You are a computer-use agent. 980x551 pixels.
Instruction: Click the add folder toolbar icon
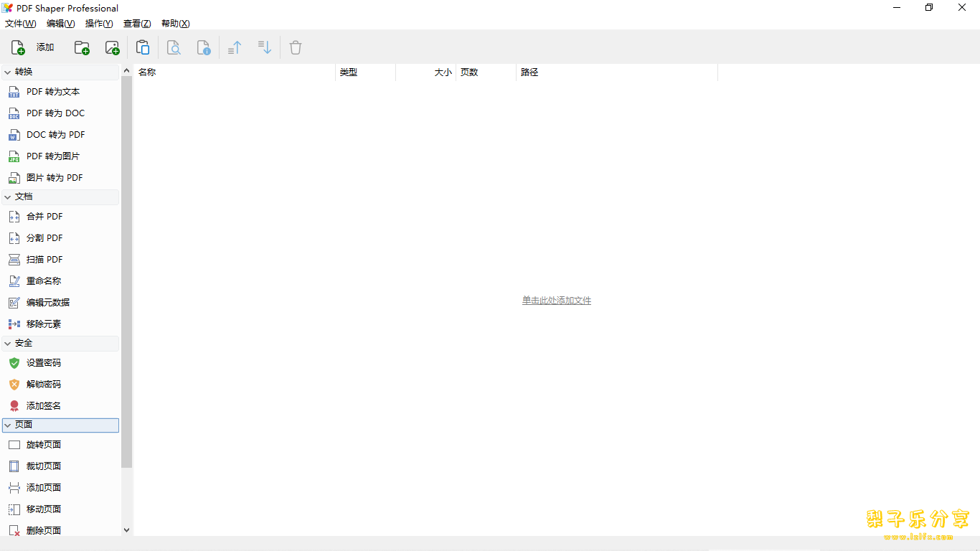point(82,47)
